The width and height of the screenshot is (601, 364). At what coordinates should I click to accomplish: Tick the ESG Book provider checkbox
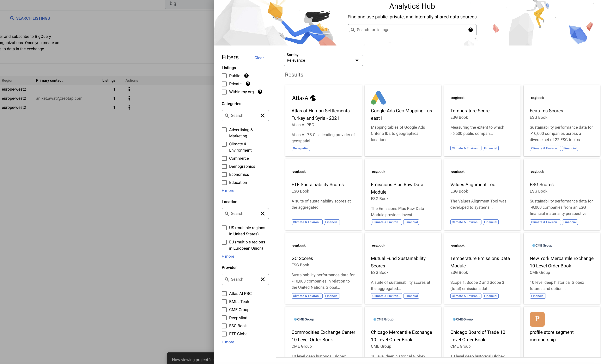coord(224,326)
